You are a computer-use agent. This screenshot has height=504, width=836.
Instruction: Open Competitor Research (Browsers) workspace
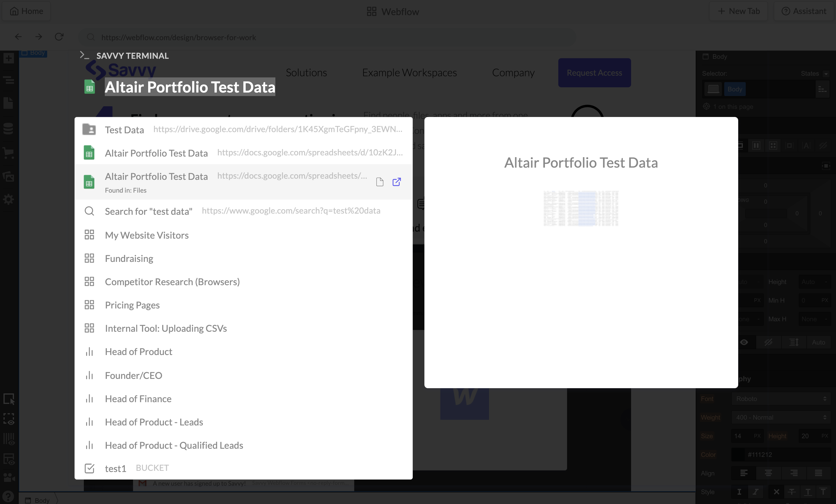[x=244, y=282]
